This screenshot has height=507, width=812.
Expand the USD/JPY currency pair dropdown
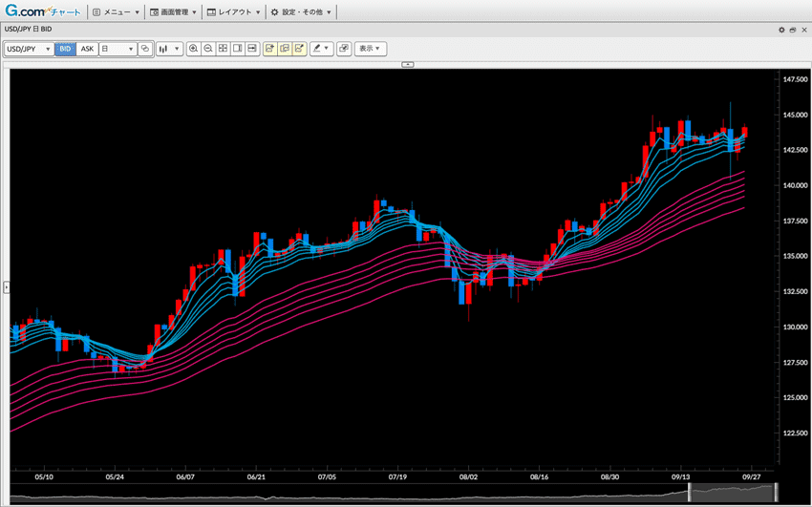click(29, 49)
